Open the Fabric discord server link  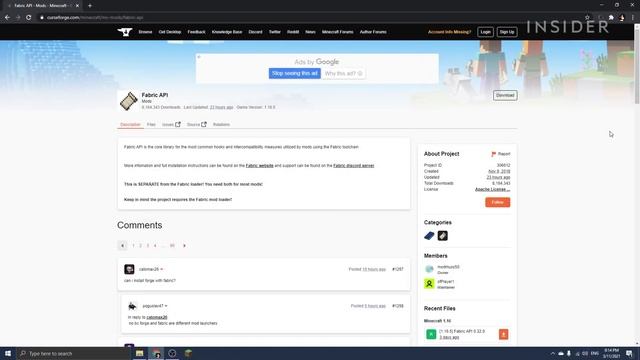point(353,166)
